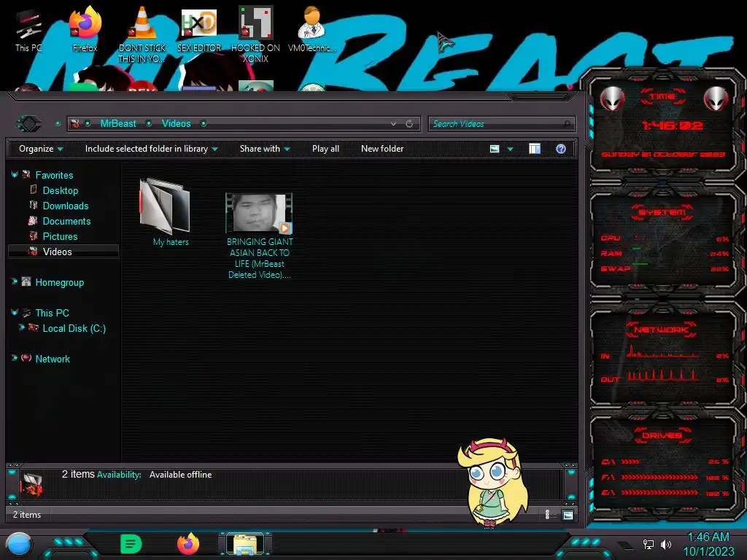The image size is (747, 560).
Task: Expand the Homegroup tree arrow
Action: point(15,281)
